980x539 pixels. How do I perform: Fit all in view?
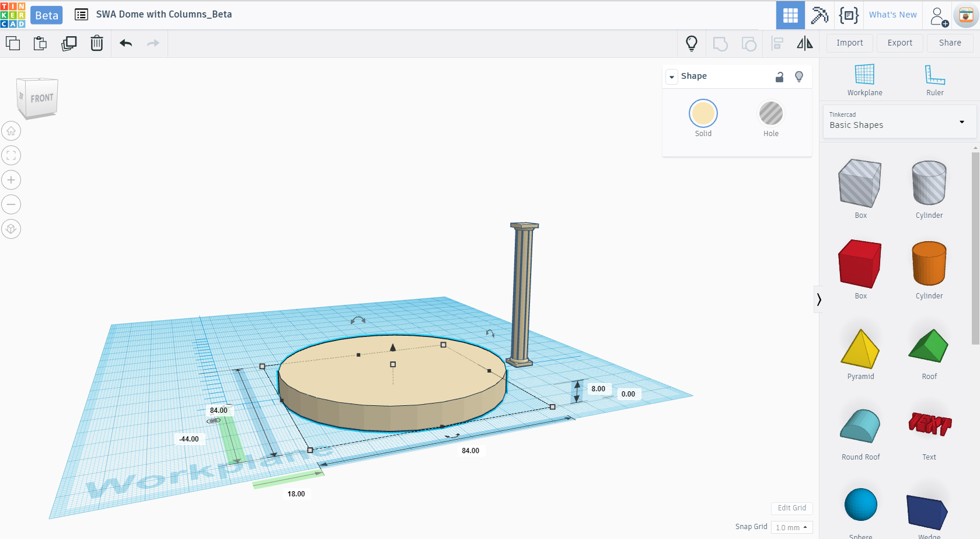(x=11, y=155)
